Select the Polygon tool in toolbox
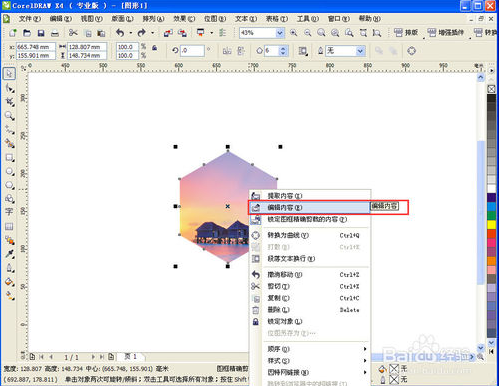 (x=9, y=185)
